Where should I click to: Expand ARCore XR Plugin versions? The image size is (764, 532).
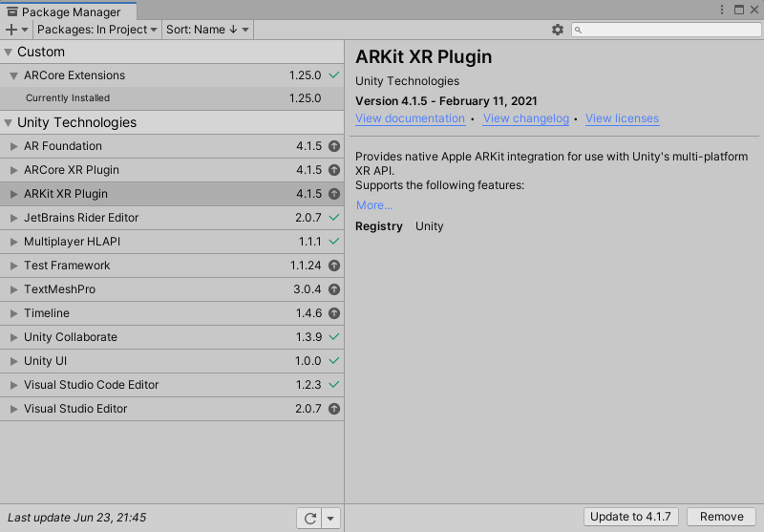coord(13,170)
